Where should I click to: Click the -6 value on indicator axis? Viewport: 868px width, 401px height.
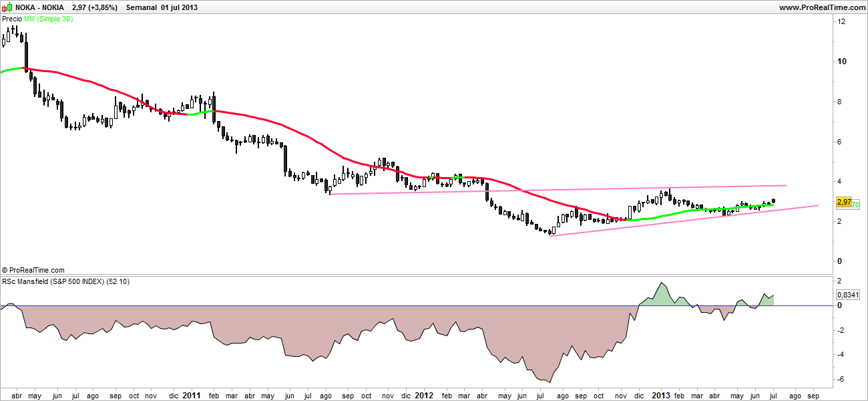click(x=841, y=380)
